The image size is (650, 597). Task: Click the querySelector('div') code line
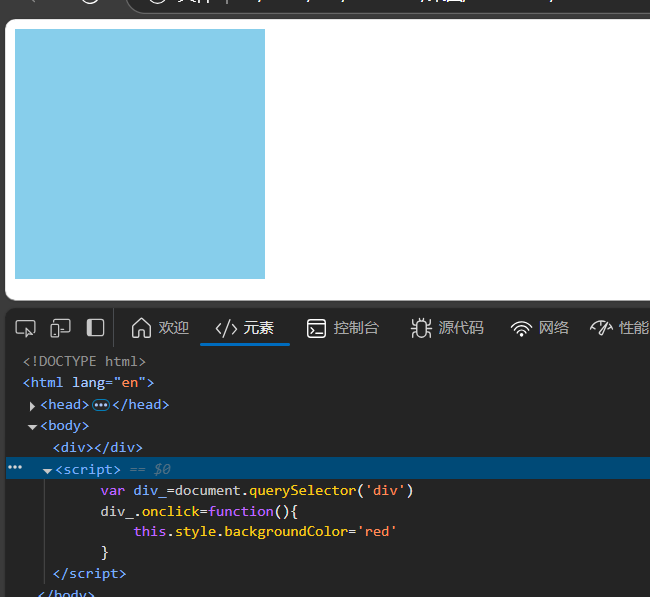click(257, 491)
